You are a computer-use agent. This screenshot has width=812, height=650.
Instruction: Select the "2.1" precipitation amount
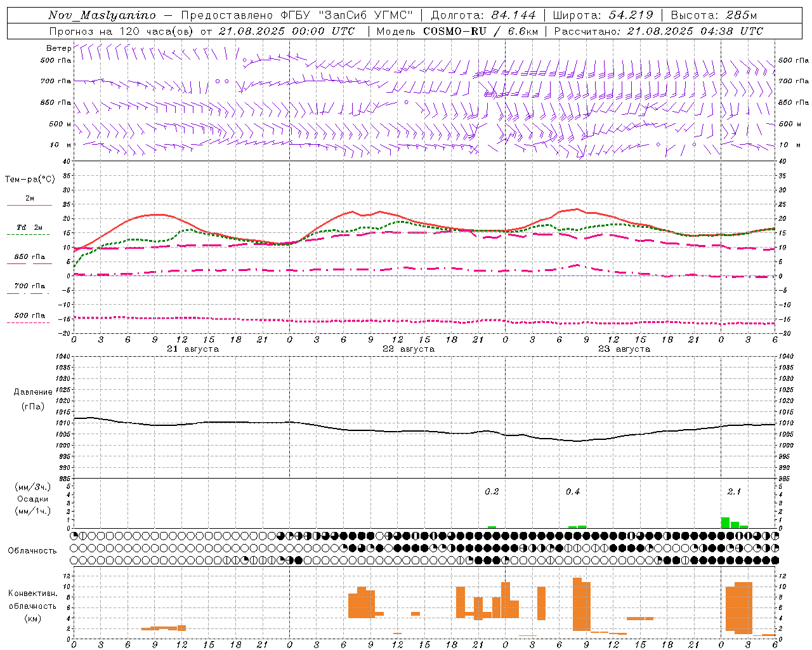[734, 492]
